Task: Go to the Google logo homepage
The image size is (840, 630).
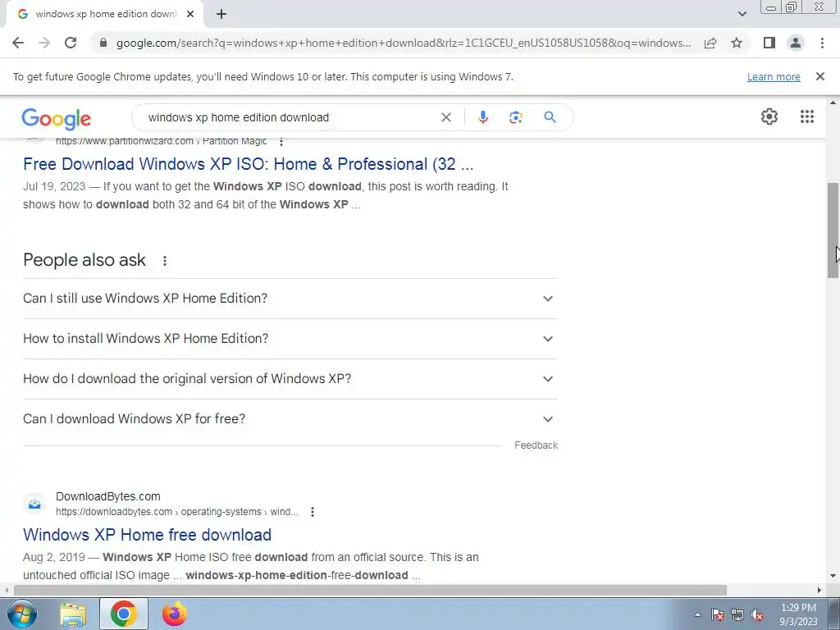Action: coord(57,118)
